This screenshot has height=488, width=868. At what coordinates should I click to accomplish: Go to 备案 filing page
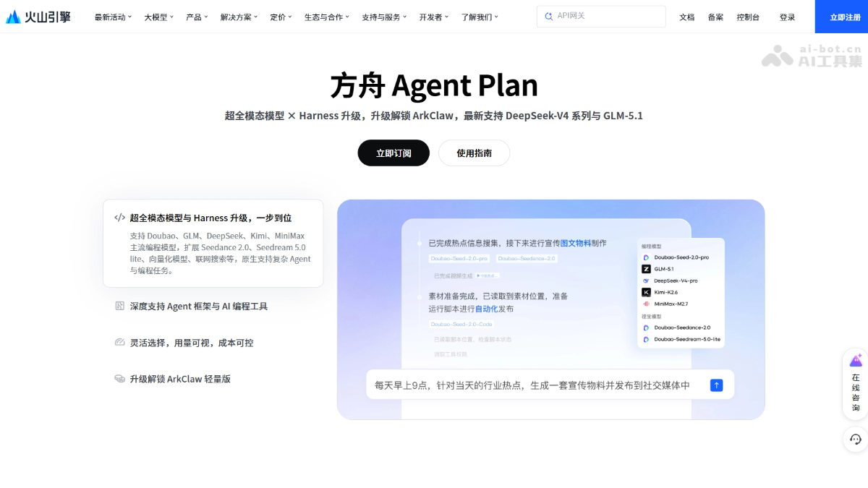(715, 17)
